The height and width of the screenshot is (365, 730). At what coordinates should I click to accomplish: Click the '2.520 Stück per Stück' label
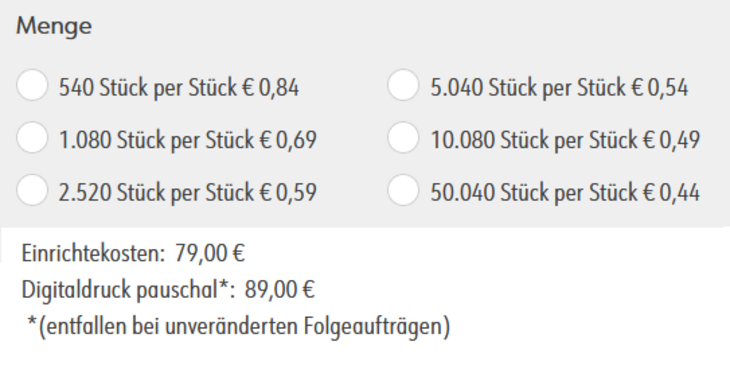(x=157, y=192)
